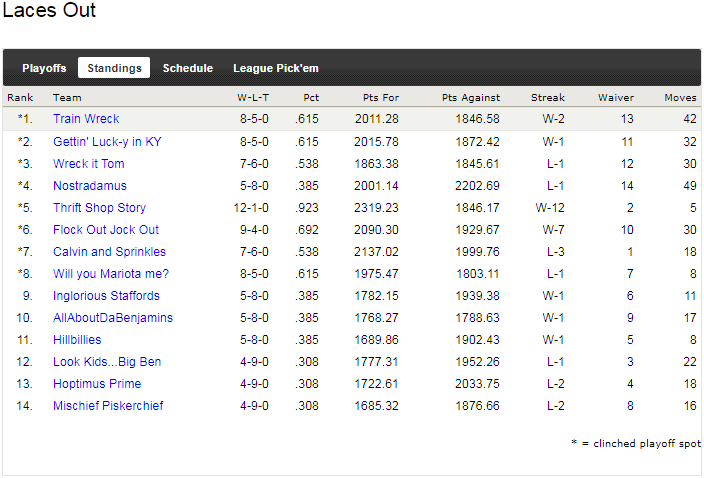Open Look Kids...Big Ben team
Viewport: 704px width, 478px height.
(x=107, y=362)
